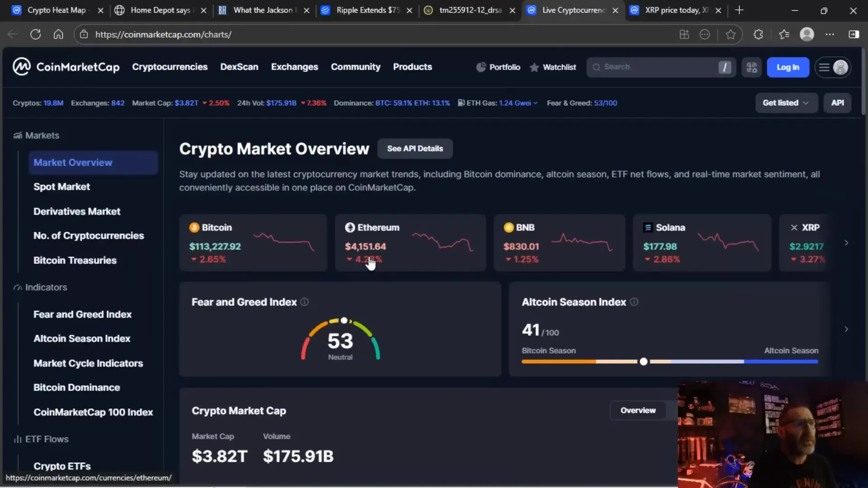
Task: Open hamburger menu with user avatar
Action: tap(833, 67)
